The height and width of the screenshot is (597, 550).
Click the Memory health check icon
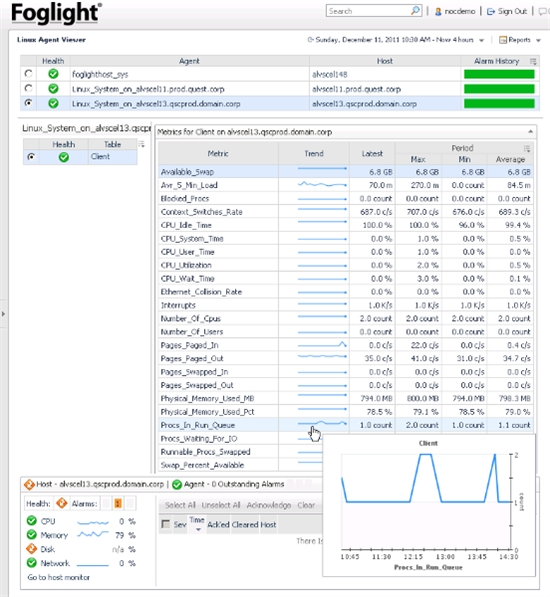pos(32,535)
